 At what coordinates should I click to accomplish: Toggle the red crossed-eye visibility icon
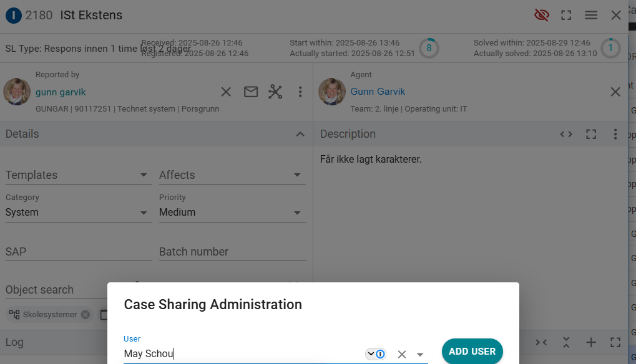coord(542,15)
